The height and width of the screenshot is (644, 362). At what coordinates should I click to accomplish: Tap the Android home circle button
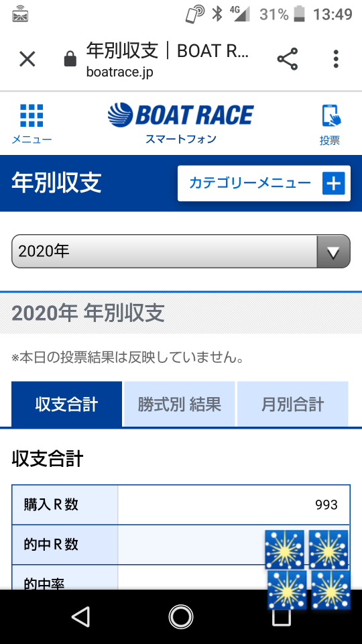(x=181, y=616)
